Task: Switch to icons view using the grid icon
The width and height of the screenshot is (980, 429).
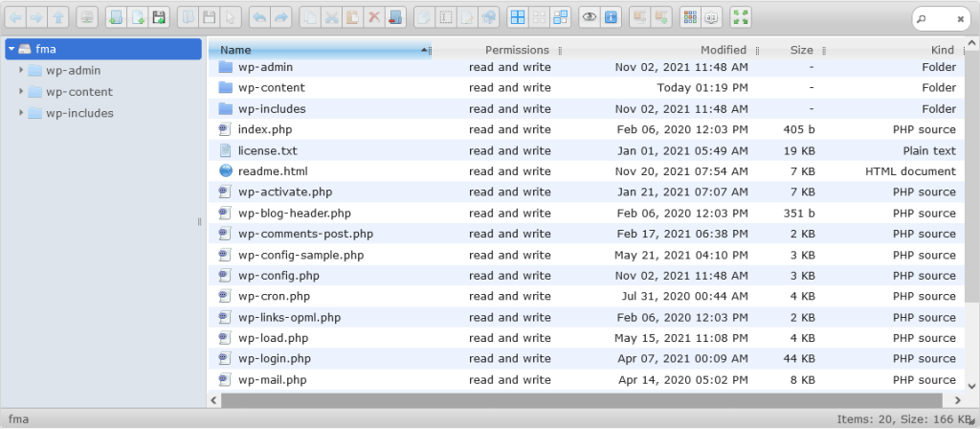Action: (x=690, y=17)
